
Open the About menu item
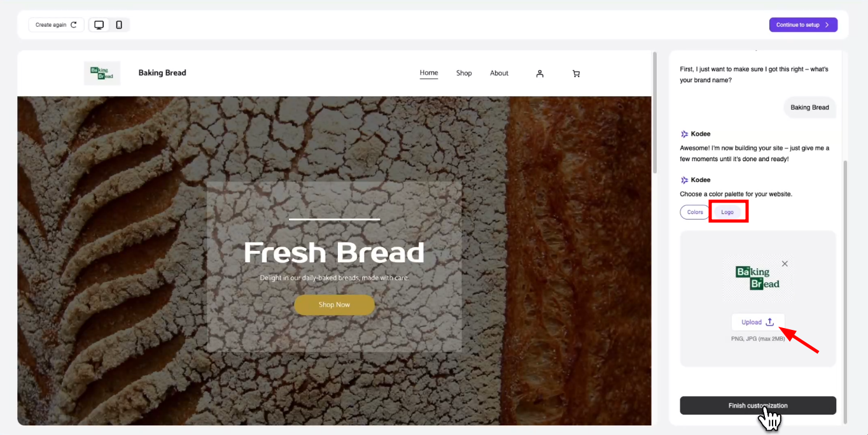499,73
